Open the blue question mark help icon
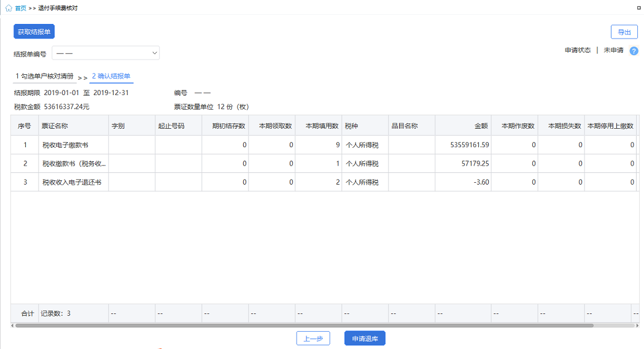 pyautogui.click(x=634, y=51)
